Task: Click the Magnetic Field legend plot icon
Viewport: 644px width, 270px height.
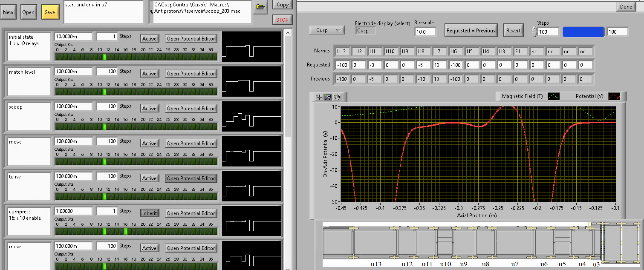Action: tap(554, 96)
